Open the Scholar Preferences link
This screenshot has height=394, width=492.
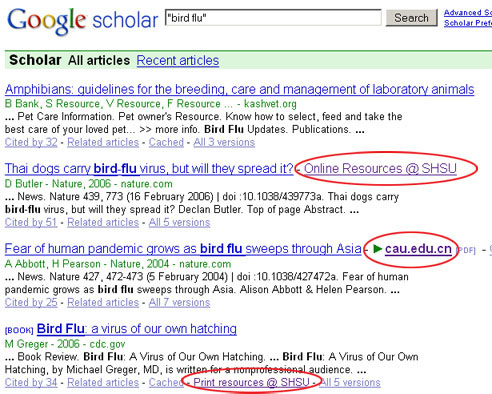point(468,23)
